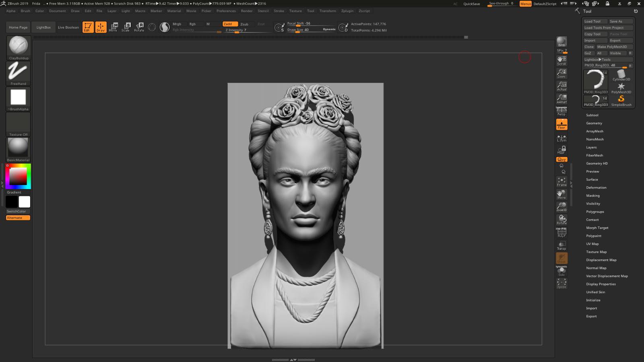Select the SimpleBrush tool

point(621,101)
